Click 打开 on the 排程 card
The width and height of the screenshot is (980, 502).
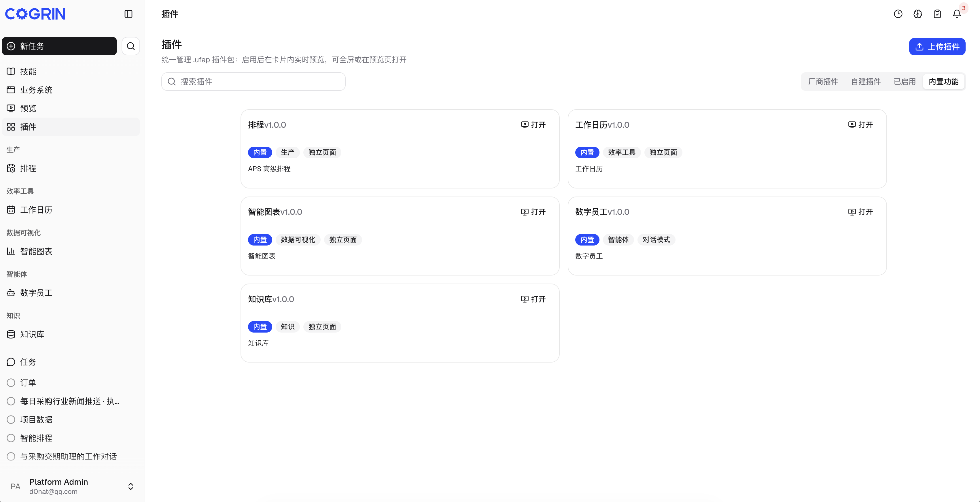[x=533, y=125]
